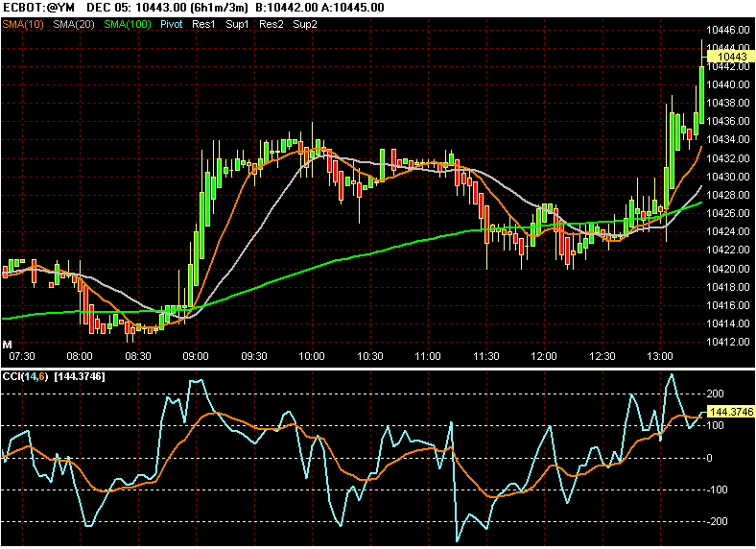Click the 10:30 time axis label
The height and width of the screenshot is (549, 756).
click(370, 356)
